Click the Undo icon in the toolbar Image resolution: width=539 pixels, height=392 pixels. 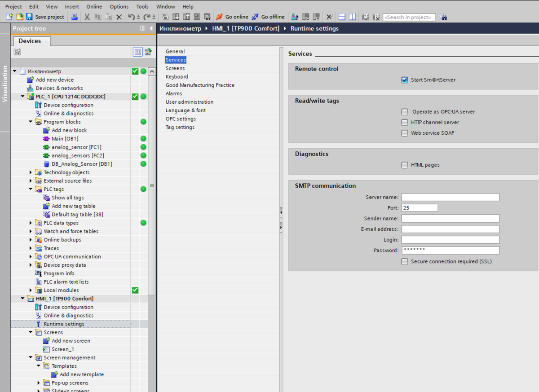click(132, 17)
